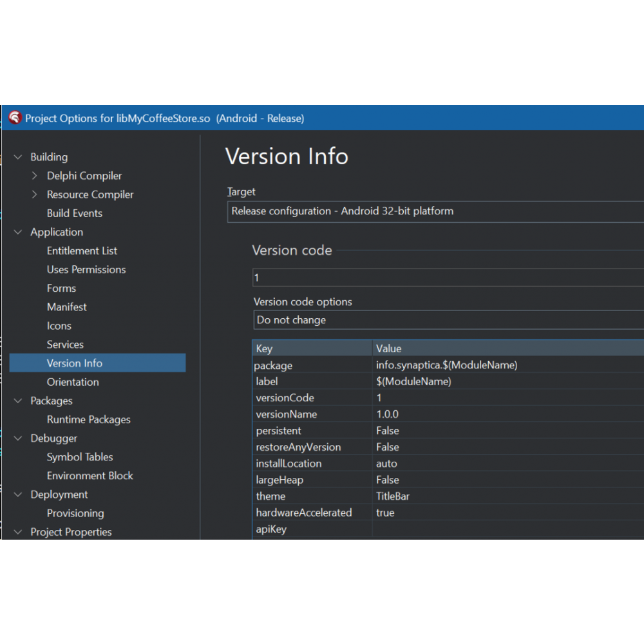Collapse the Application tree section
The width and height of the screenshot is (644, 644).
[18, 232]
